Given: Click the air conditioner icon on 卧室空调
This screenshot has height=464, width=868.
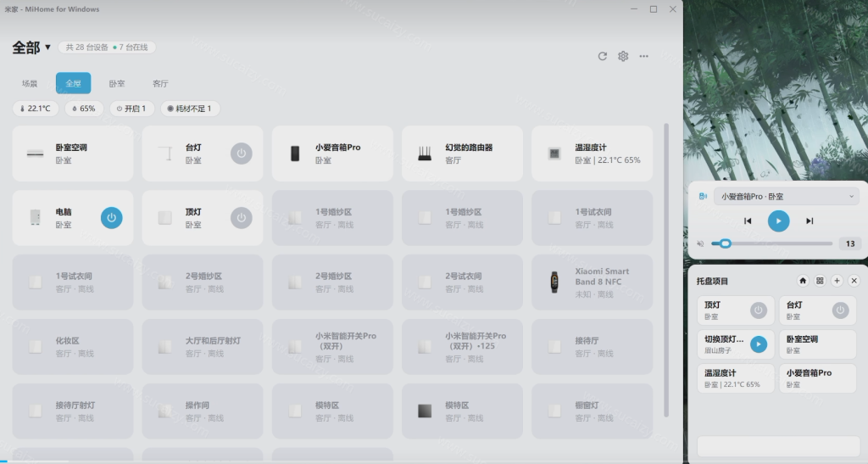Looking at the screenshot, I should click(35, 154).
